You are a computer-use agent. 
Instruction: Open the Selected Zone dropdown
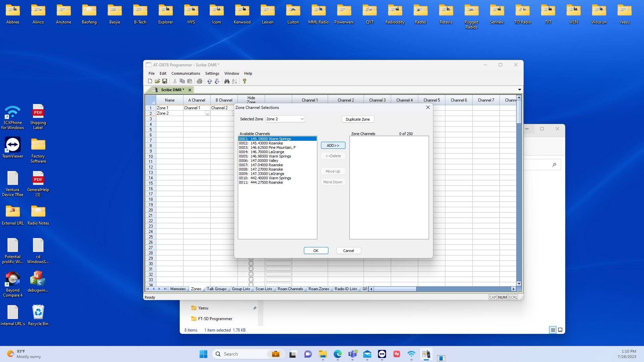tap(285, 119)
